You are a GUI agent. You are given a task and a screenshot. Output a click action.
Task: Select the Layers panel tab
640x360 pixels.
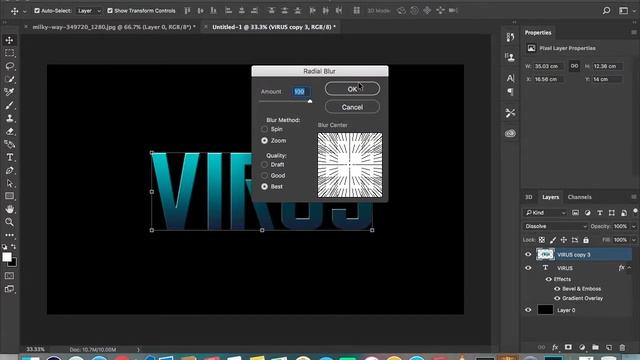(x=550, y=197)
